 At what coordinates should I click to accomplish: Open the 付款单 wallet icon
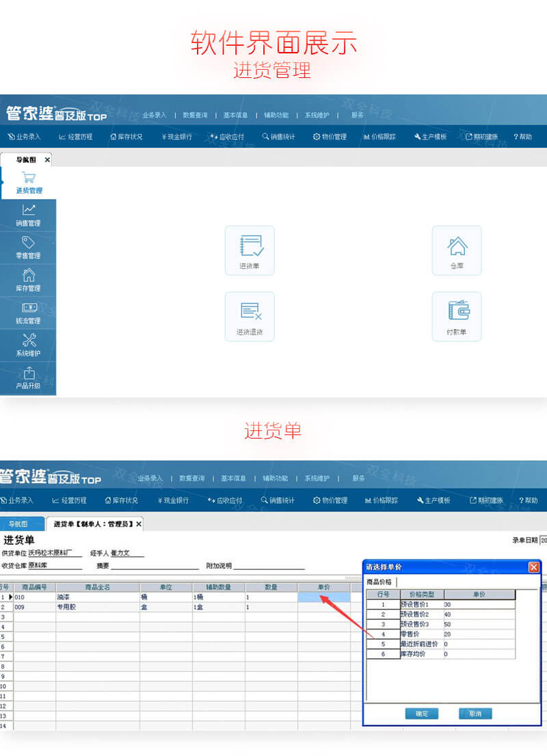pos(456,317)
